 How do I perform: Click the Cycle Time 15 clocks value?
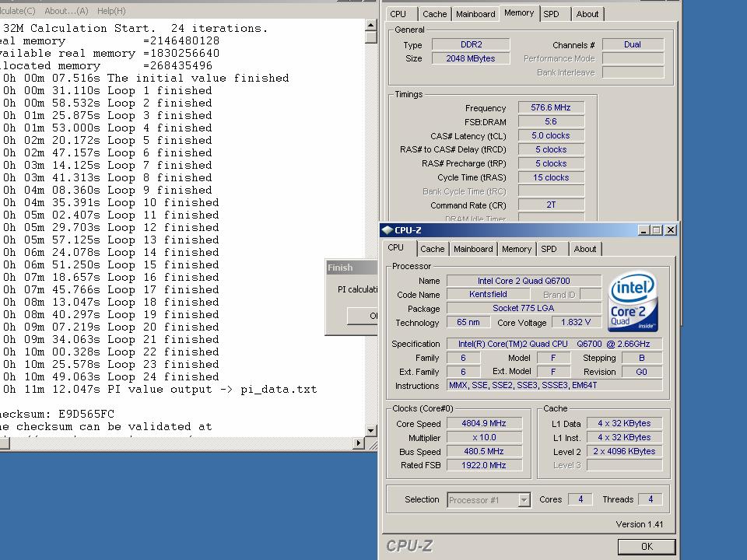point(551,177)
